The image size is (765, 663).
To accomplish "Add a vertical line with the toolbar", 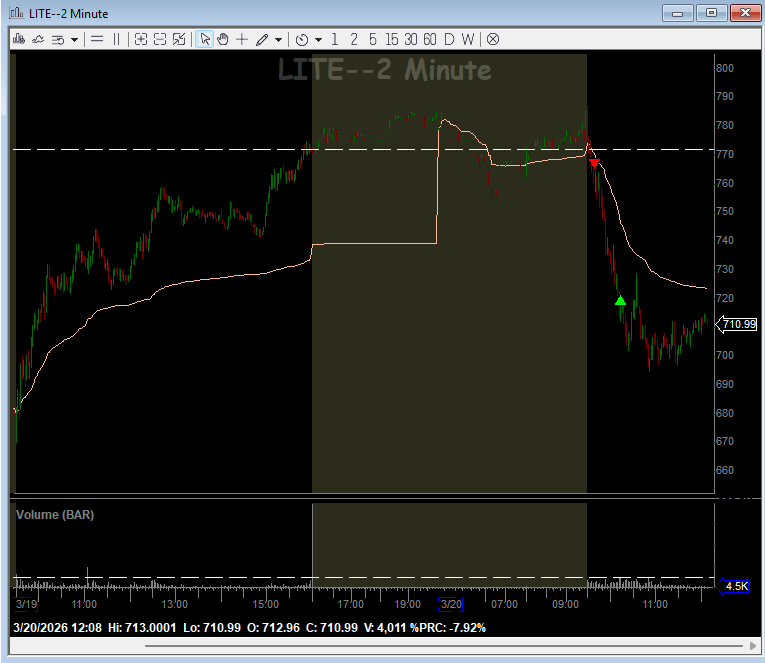I will (x=116, y=39).
